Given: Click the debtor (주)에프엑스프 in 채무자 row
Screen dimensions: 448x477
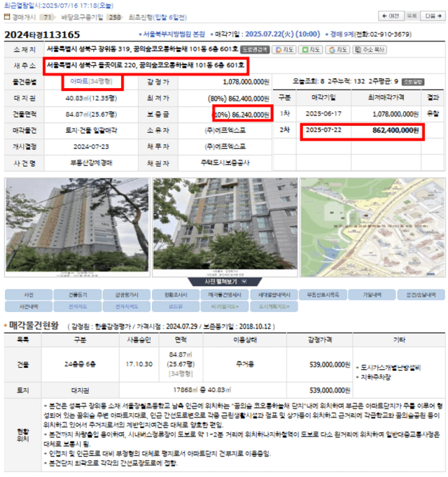Looking at the screenshot, I should pos(225,147).
